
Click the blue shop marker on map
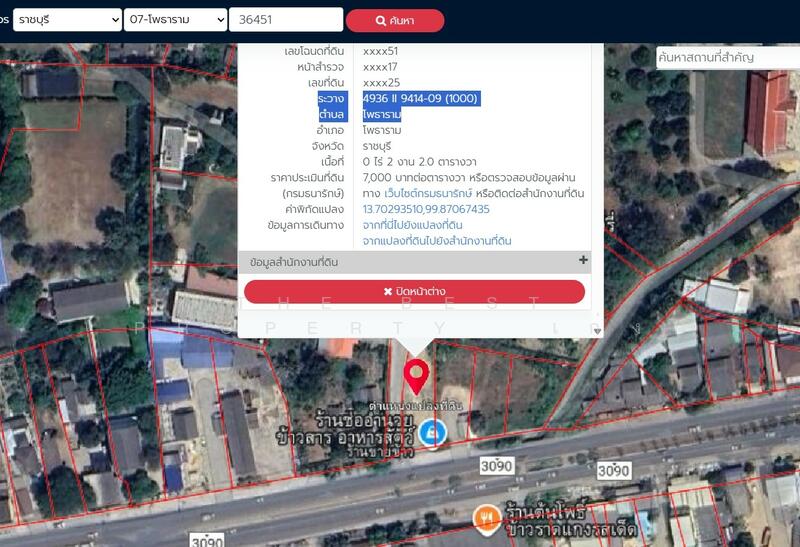click(432, 433)
